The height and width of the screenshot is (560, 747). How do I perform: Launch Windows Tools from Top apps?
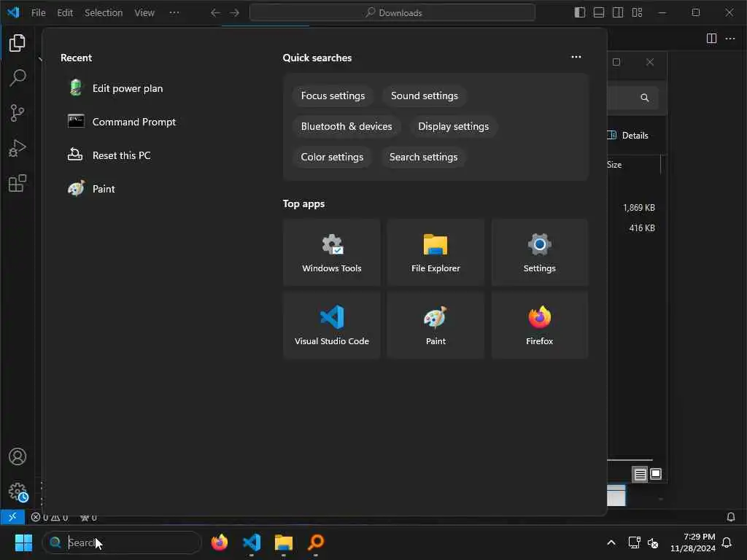coord(332,252)
